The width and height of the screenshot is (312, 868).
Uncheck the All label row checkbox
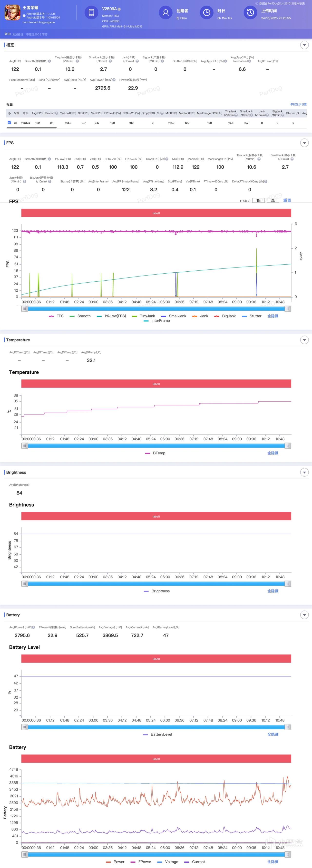[x=10, y=123]
